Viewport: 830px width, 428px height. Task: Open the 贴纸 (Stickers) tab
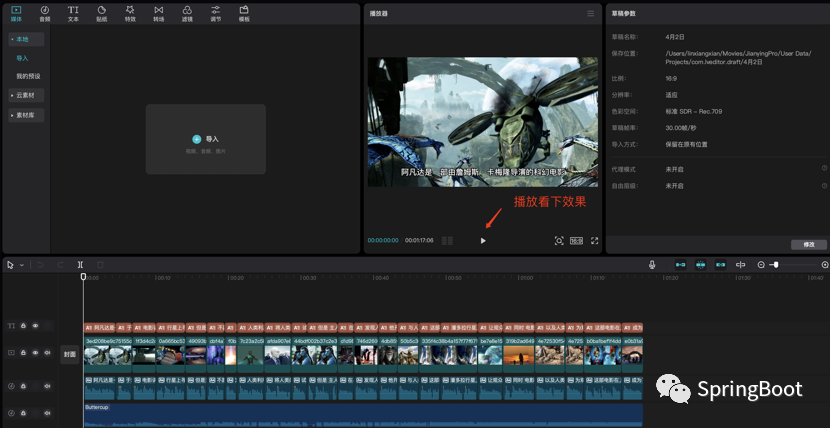[102, 13]
